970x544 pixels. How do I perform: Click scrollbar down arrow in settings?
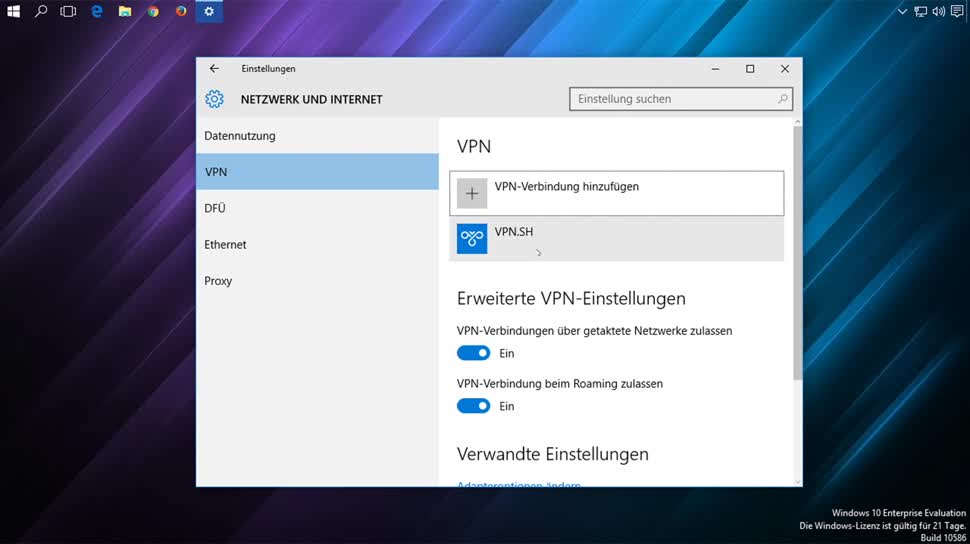coord(797,481)
